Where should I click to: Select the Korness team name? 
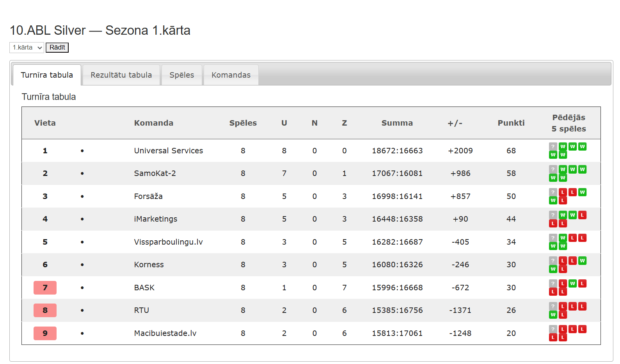point(149,265)
